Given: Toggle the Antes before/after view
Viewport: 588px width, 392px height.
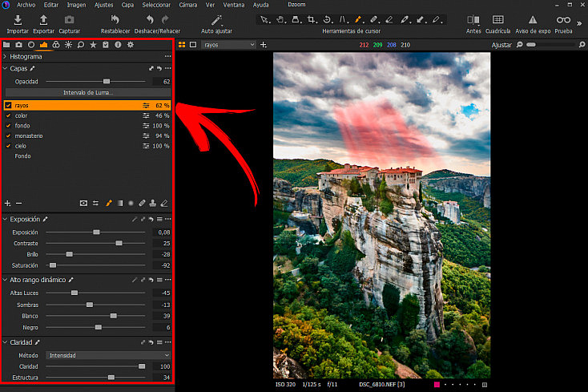Looking at the screenshot, I should [x=473, y=19].
